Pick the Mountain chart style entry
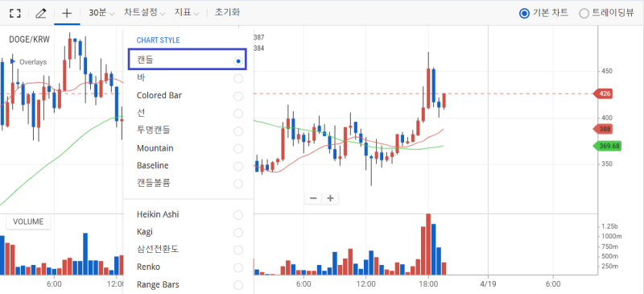644x294 pixels. click(189, 148)
